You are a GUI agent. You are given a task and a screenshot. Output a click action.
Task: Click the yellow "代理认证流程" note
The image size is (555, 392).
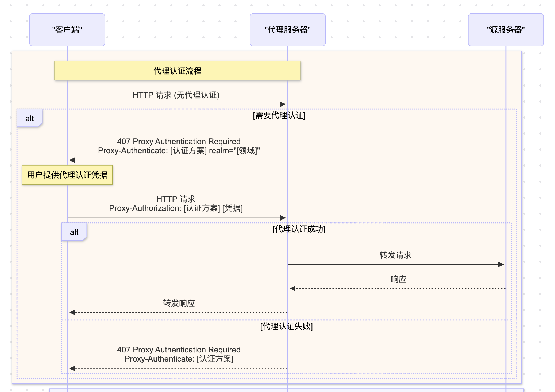[177, 71]
